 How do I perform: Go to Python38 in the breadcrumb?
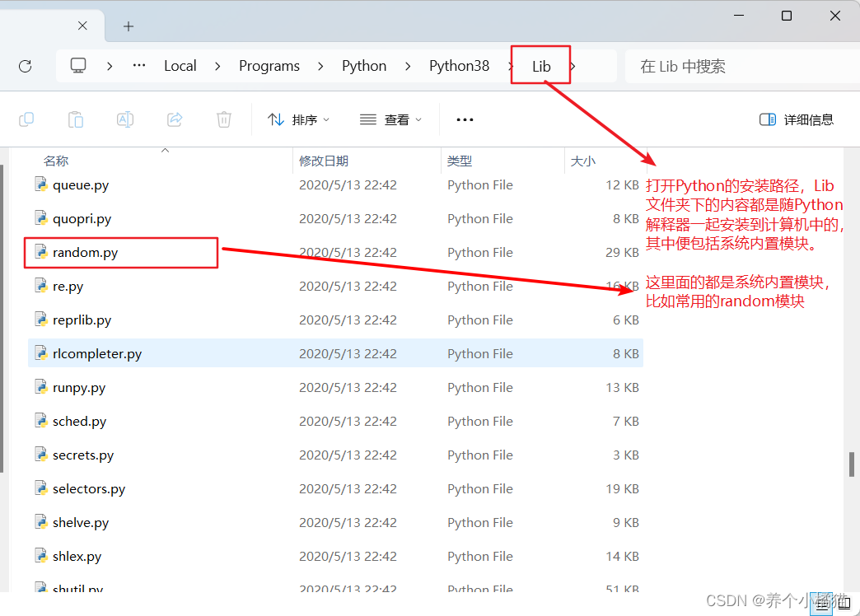pyautogui.click(x=459, y=66)
